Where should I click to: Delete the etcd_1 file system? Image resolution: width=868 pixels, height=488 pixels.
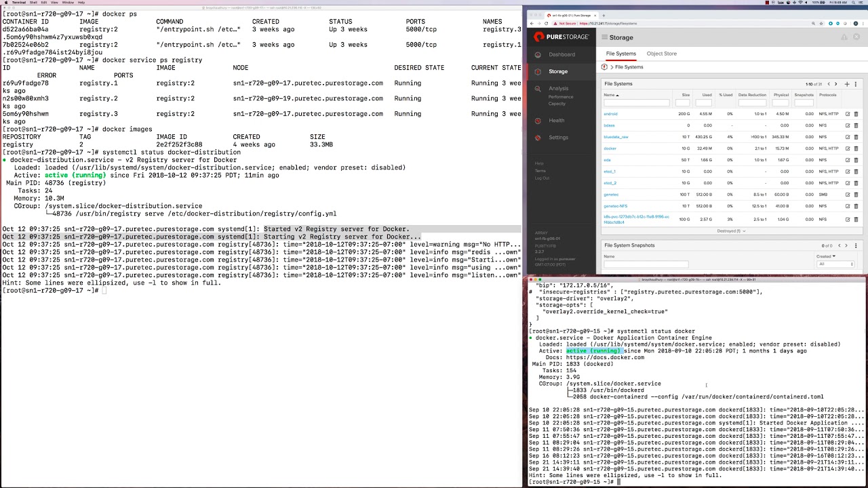click(x=856, y=171)
